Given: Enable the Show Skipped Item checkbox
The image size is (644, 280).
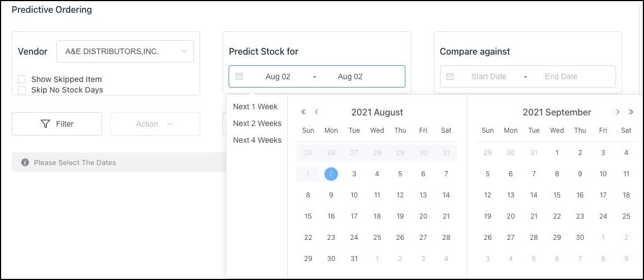Looking at the screenshot, I should [22, 79].
